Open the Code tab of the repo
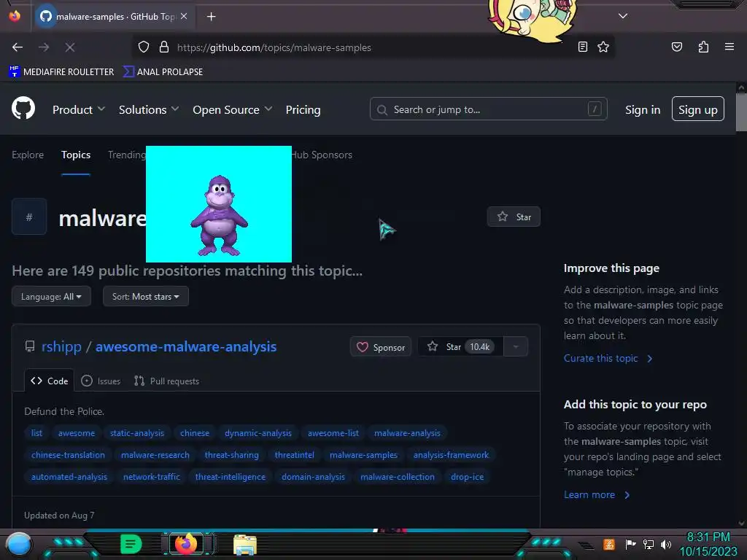747x560 pixels. coord(50,381)
